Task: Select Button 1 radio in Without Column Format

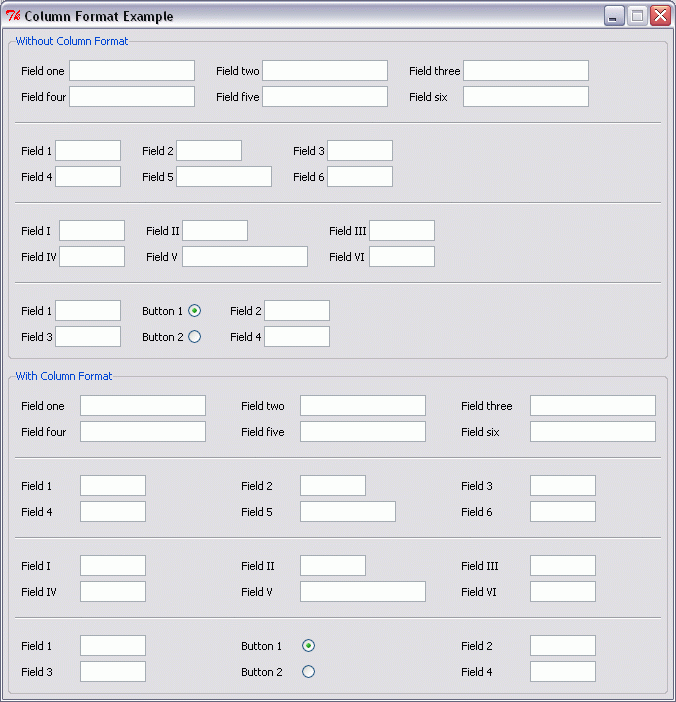Action: [x=195, y=311]
